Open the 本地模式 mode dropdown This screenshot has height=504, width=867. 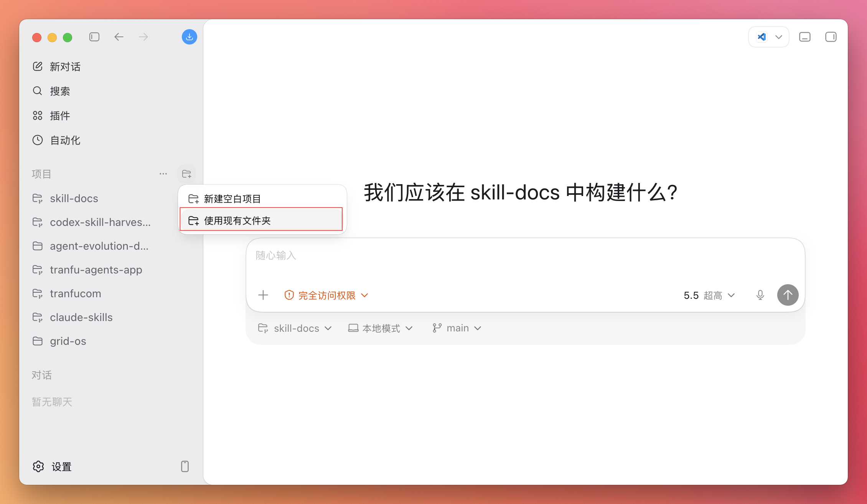tap(380, 328)
